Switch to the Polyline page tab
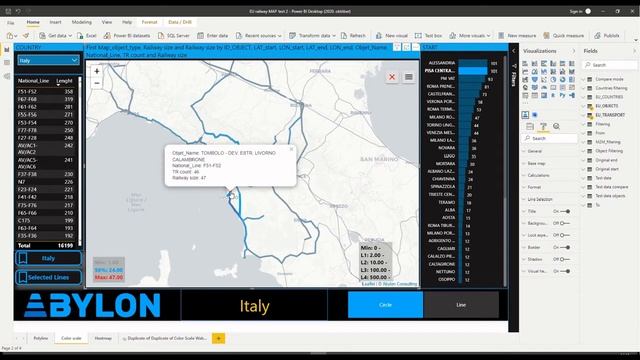 [40, 338]
